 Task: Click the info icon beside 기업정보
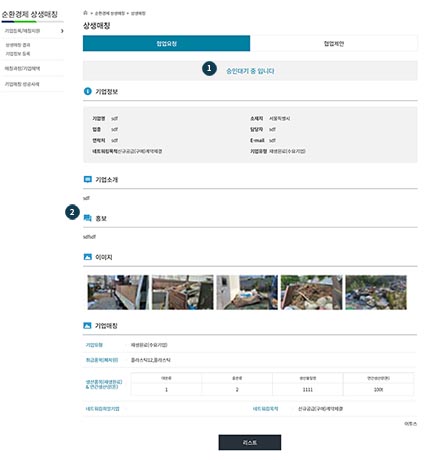tap(87, 91)
